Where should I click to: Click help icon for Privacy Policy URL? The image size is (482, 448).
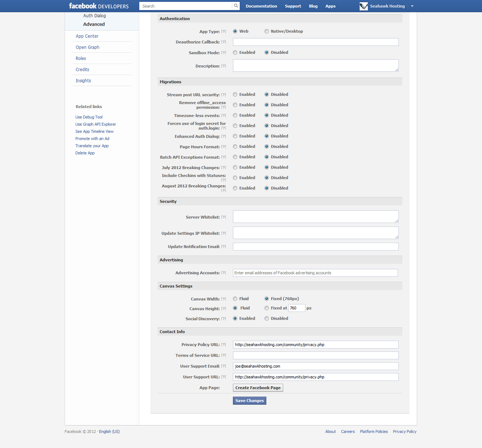(x=224, y=345)
